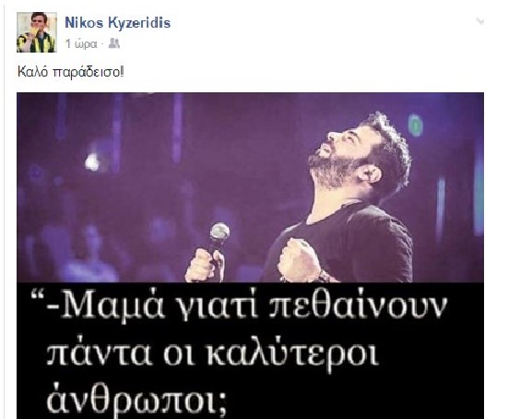This screenshot has width=532, height=419.
Task: Click the opening quotation mark in caption
Action: tap(39, 296)
